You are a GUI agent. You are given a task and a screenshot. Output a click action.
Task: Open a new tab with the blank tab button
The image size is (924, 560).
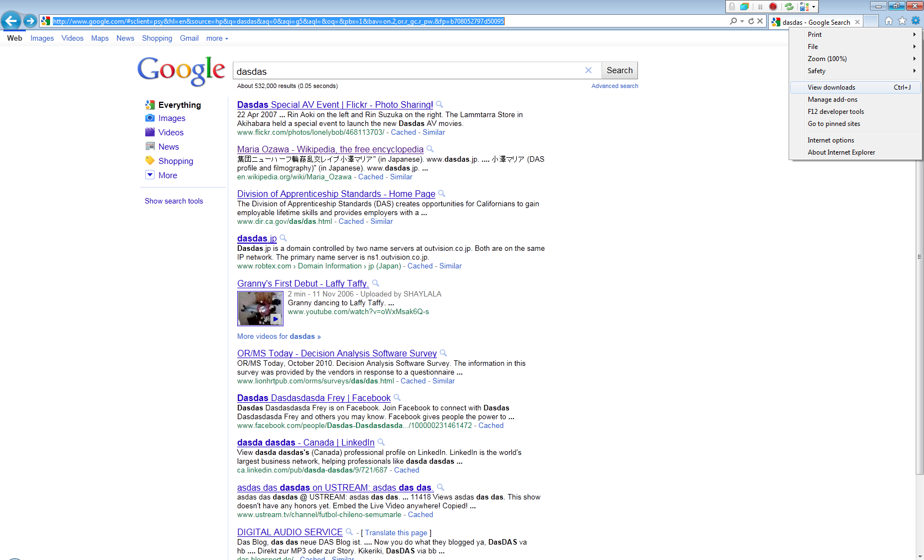point(871,21)
